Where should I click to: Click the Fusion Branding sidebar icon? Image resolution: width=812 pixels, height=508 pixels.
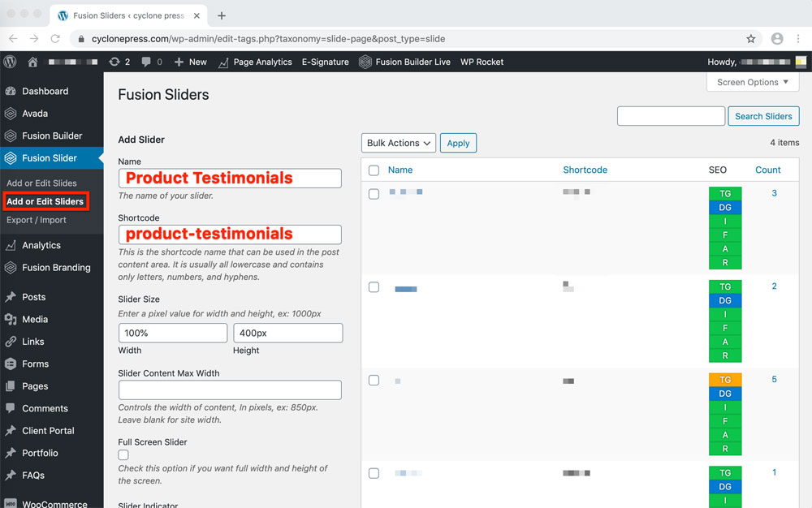[11, 268]
